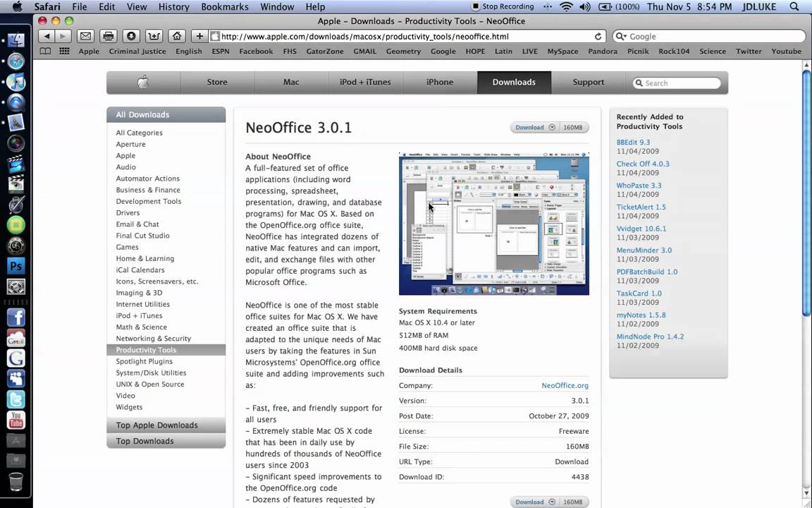Open the TaskCard 1.0 link
Viewport: 812px width, 508px height.
639,294
